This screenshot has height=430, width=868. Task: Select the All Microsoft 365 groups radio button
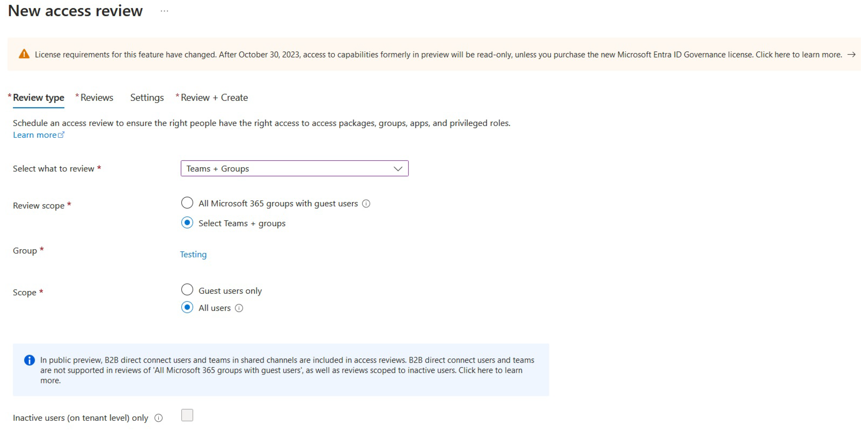tap(187, 203)
